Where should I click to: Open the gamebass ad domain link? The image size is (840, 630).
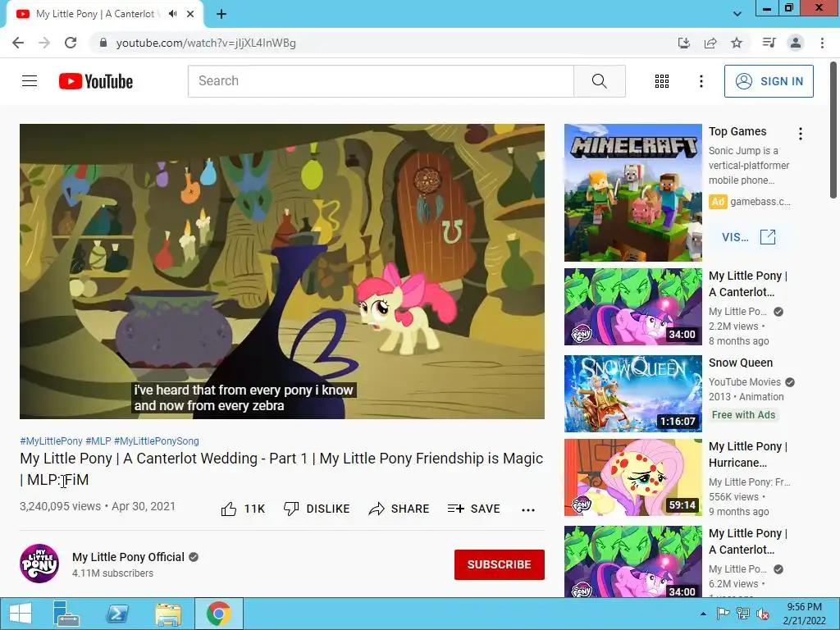[760, 202]
